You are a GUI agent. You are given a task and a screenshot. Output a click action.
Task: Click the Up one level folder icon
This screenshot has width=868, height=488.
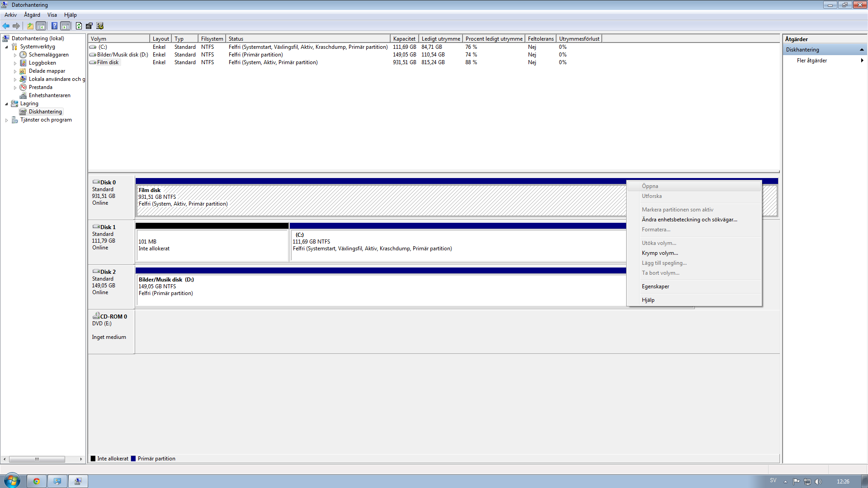pyautogui.click(x=30, y=26)
